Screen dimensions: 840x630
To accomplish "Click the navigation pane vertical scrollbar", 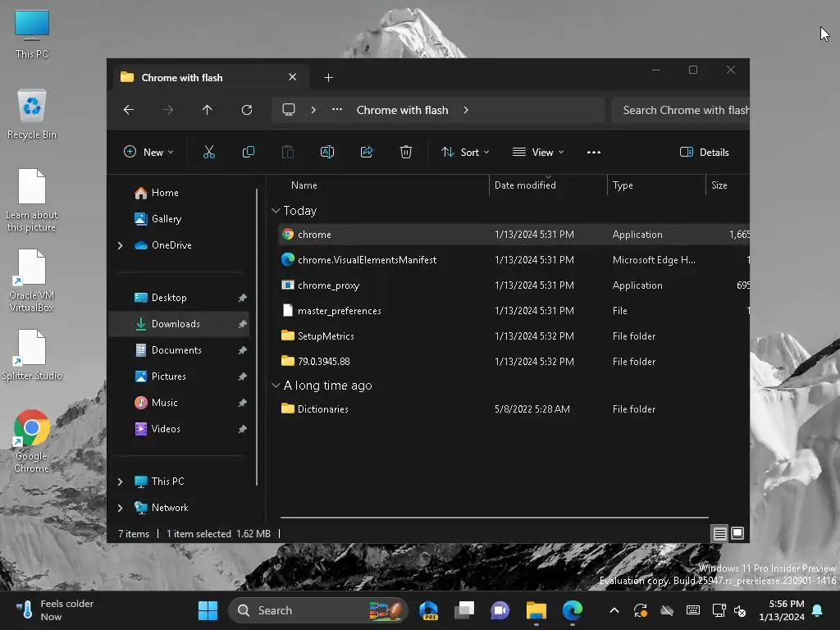I will point(257,336).
